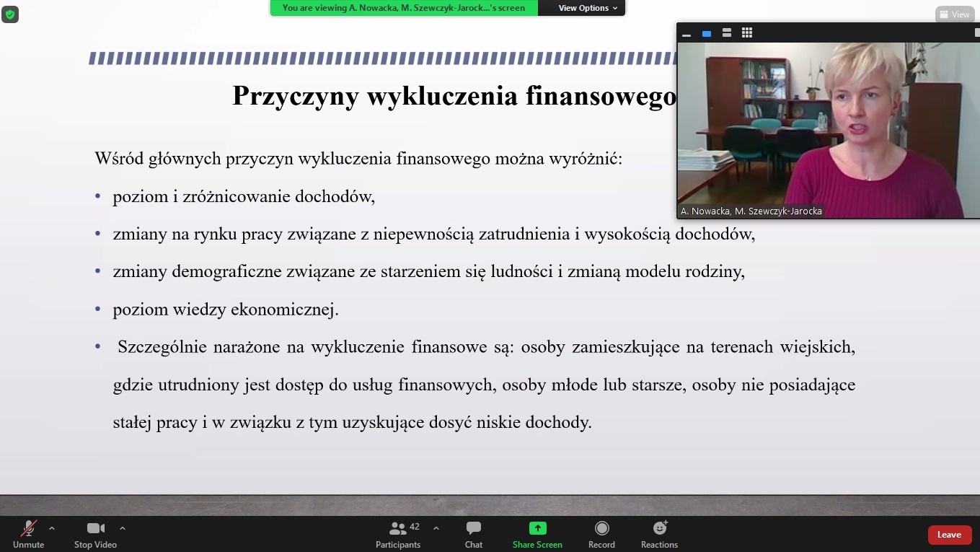This screenshot has height=552, width=980.
Task: Click the red Leave button
Action: (x=949, y=535)
